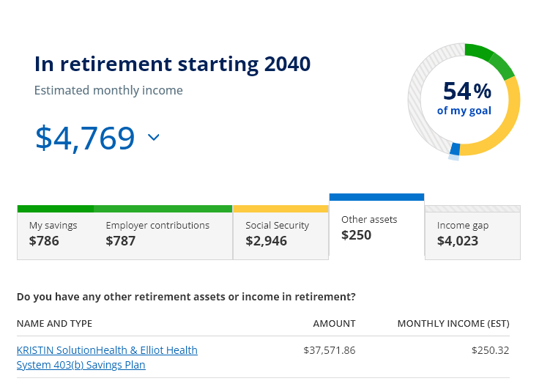Click the In retirement starting 2040 heading
This screenshot has height=392, width=550.
click(x=172, y=64)
